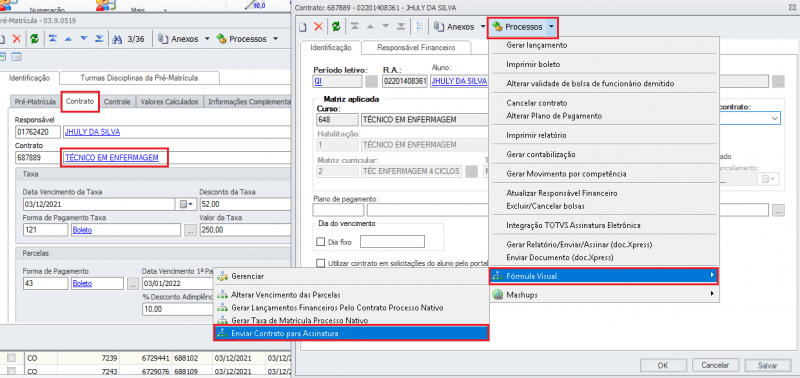Click the lookup button beside Forma de Pagamento 43

[133, 283]
